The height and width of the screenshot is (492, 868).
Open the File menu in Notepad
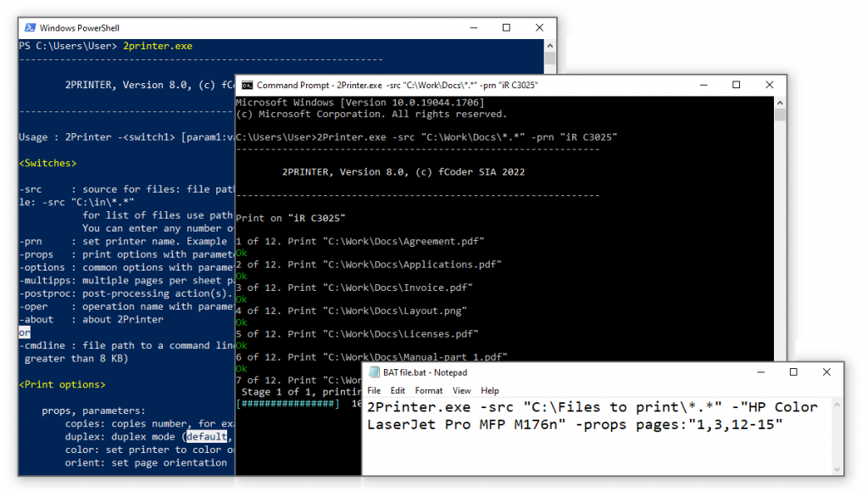point(373,390)
